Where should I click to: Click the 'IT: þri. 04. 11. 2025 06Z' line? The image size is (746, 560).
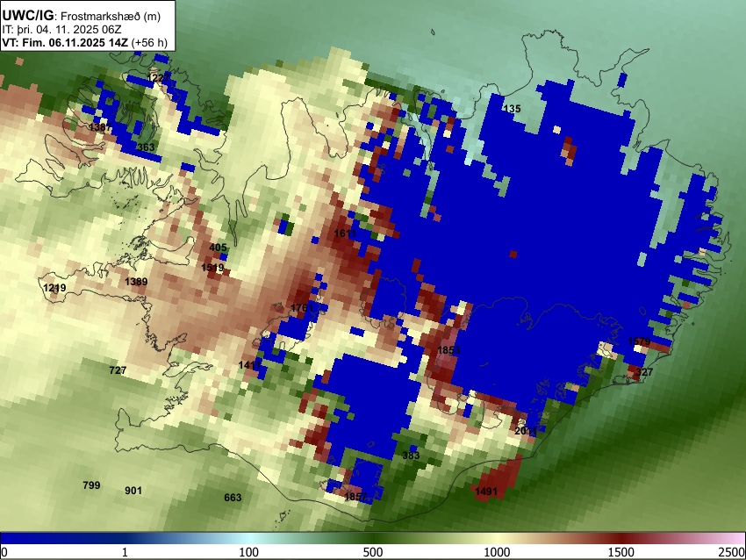pyautogui.click(x=61, y=30)
